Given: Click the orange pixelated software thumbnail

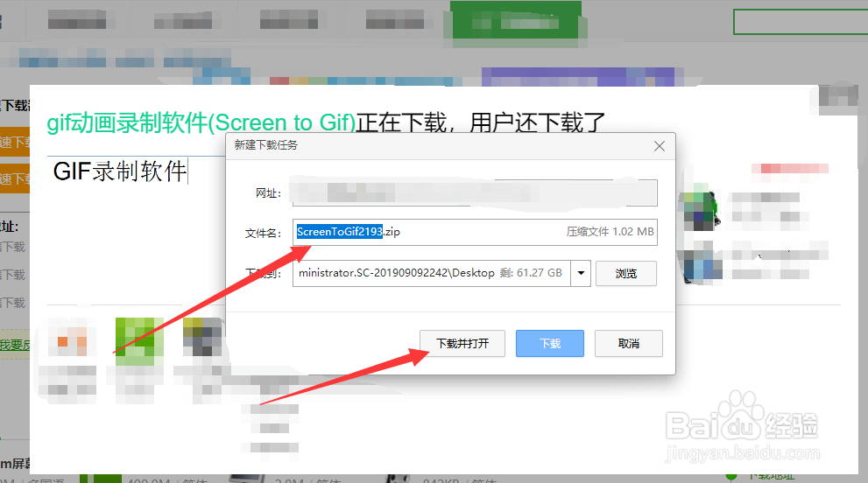Looking at the screenshot, I should pyautogui.click(x=72, y=340).
